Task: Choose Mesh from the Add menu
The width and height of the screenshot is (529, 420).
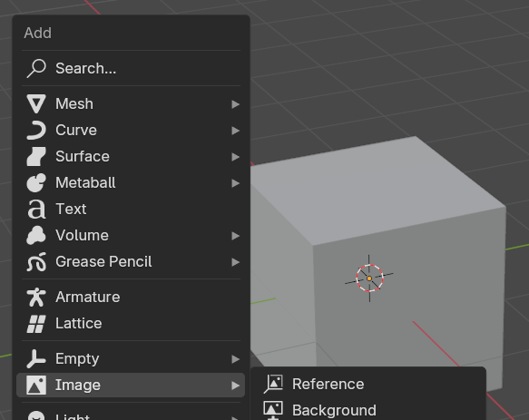Action: coord(131,103)
